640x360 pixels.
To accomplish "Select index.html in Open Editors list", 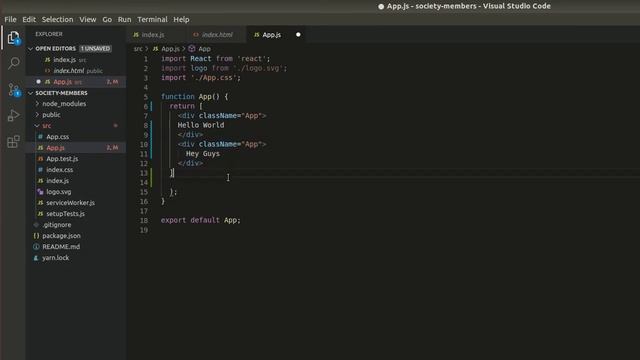I will 76,71.
